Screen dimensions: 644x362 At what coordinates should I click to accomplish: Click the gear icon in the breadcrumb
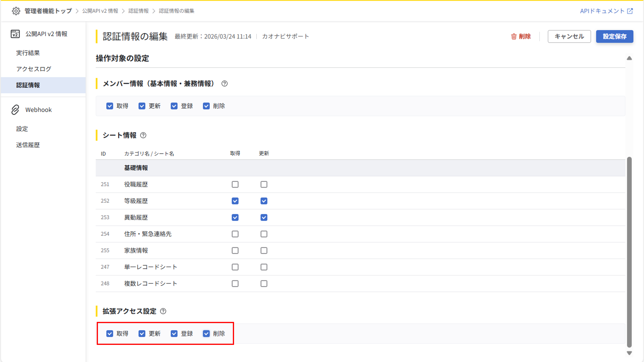(16, 11)
